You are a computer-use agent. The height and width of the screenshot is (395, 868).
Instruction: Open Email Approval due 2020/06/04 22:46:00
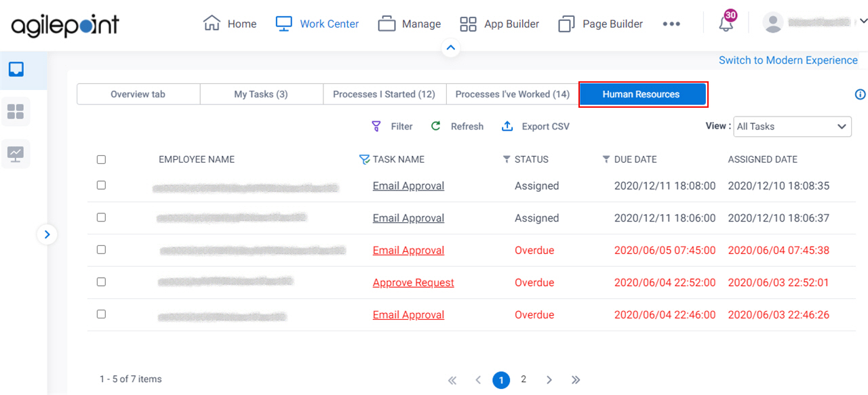(408, 315)
